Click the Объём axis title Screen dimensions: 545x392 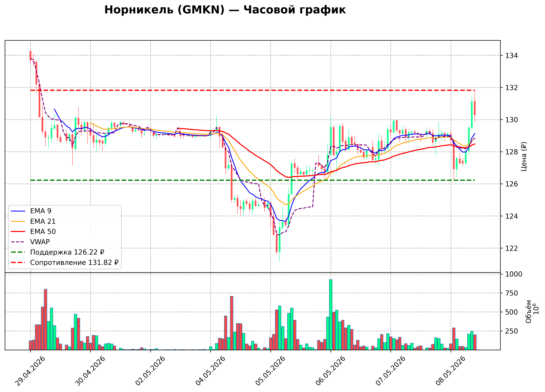529,312
